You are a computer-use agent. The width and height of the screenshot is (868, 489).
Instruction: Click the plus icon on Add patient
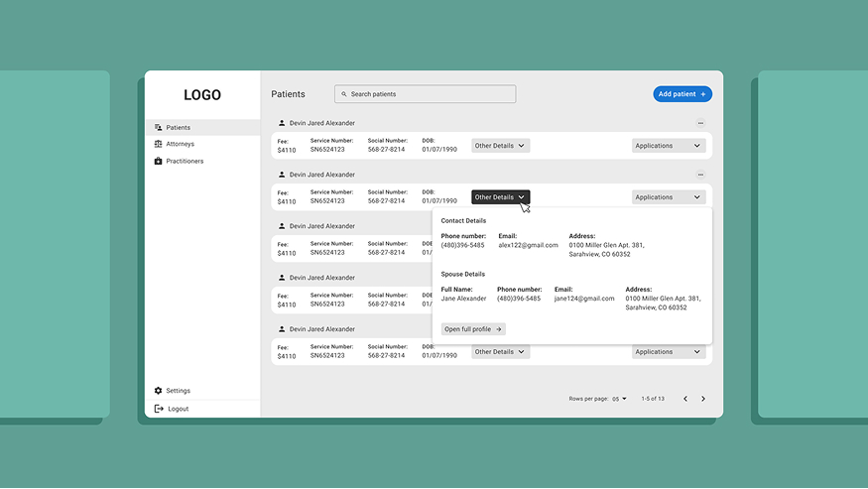click(x=703, y=94)
